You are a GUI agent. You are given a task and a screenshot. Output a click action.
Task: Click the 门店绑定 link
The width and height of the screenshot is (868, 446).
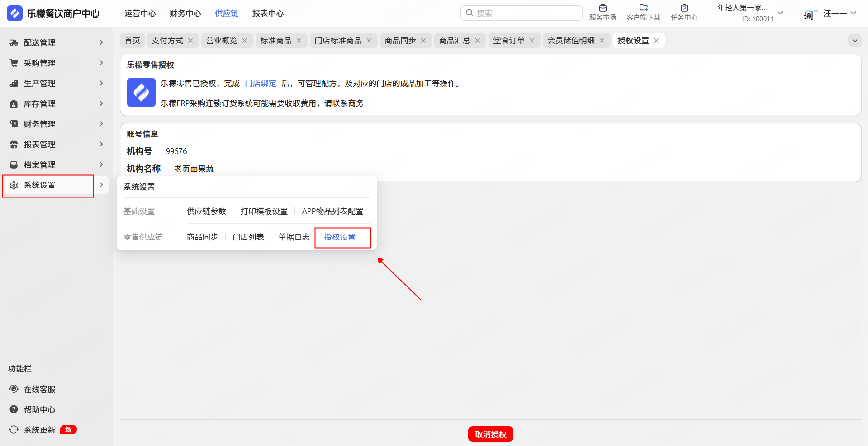[261, 84]
